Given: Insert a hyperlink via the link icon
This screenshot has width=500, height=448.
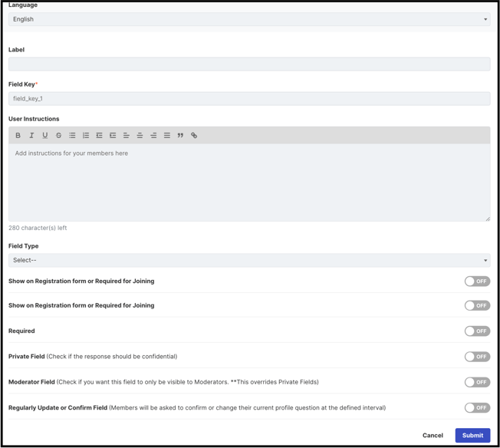Looking at the screenshot, I should (x=194, y=135).
